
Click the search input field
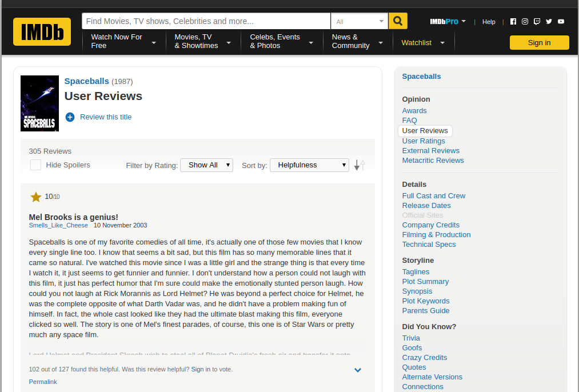tap(206, 21)
